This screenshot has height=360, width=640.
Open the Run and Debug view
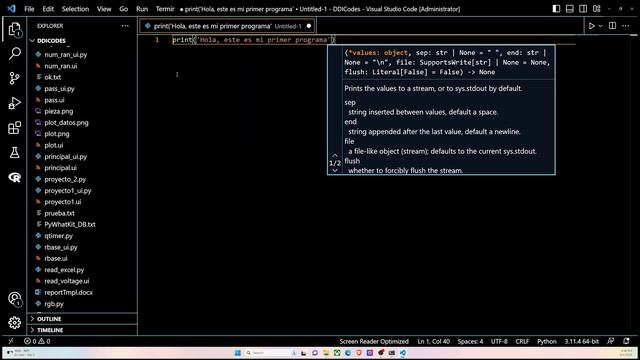tap(15, 103)
